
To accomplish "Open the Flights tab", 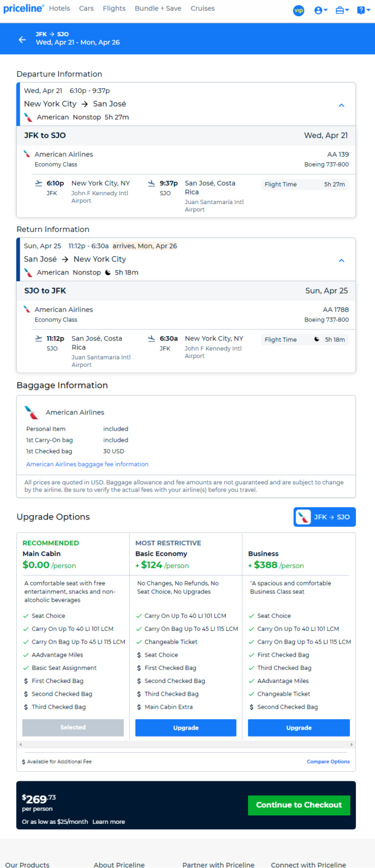I will [x=114, y=8].
